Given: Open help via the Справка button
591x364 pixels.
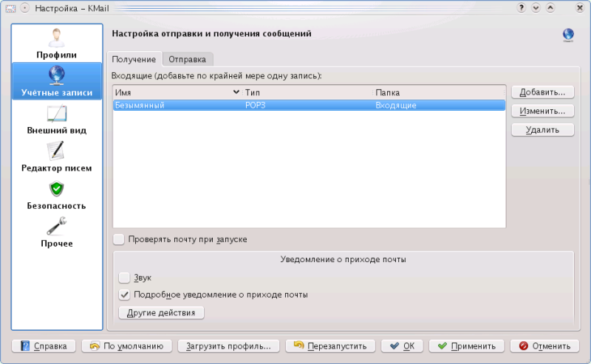Looking at the screenshot, I should click(x=44, y=346).
